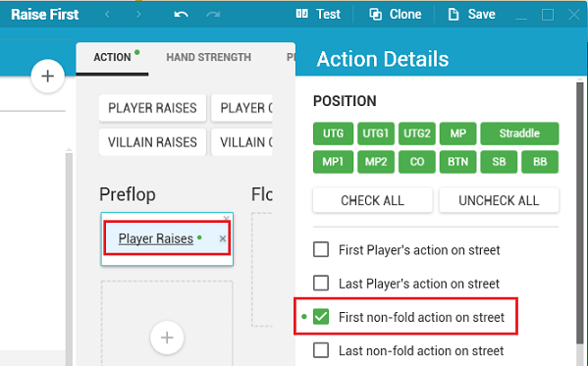Remove the Player Raises action
Screen dimensions: 588x366
223,238
